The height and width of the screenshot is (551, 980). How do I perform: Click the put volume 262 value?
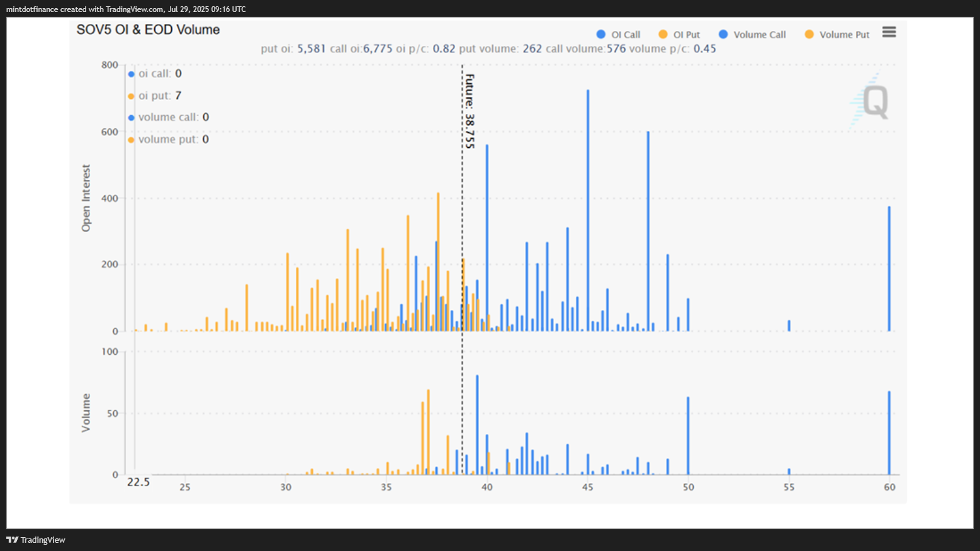coord(532,48)
